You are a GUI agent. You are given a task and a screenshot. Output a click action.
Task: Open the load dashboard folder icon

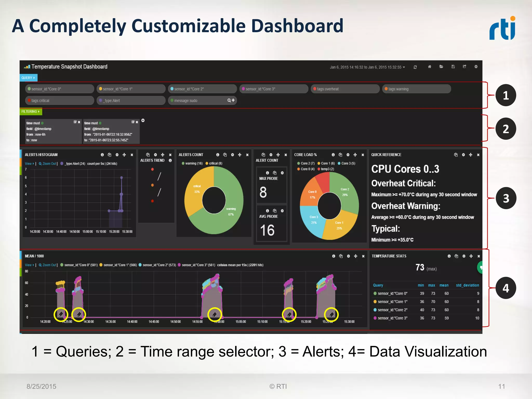(441, 67)
